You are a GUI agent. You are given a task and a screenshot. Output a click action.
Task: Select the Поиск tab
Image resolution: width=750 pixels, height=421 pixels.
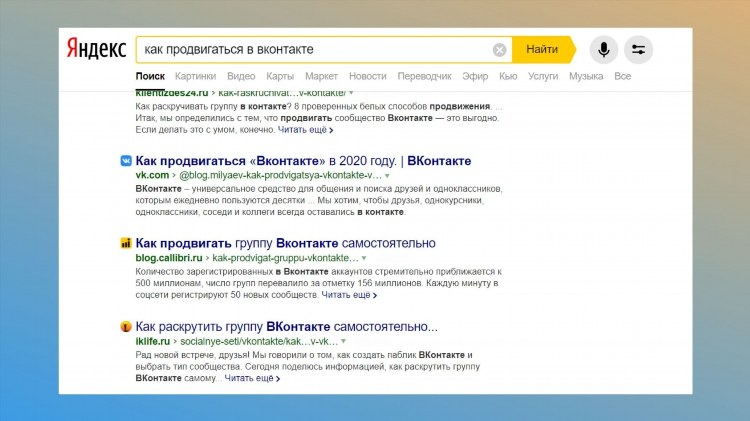[150, 76]
